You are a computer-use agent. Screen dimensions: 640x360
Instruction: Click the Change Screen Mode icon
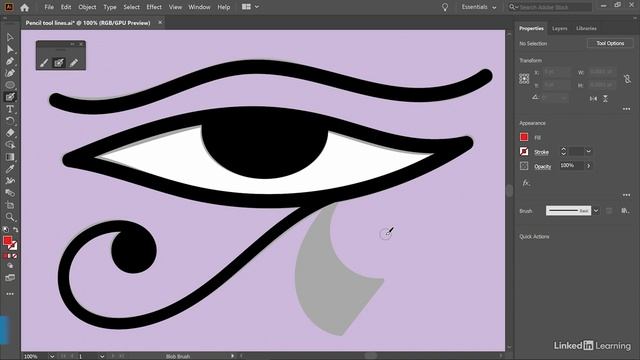(10, 278)
